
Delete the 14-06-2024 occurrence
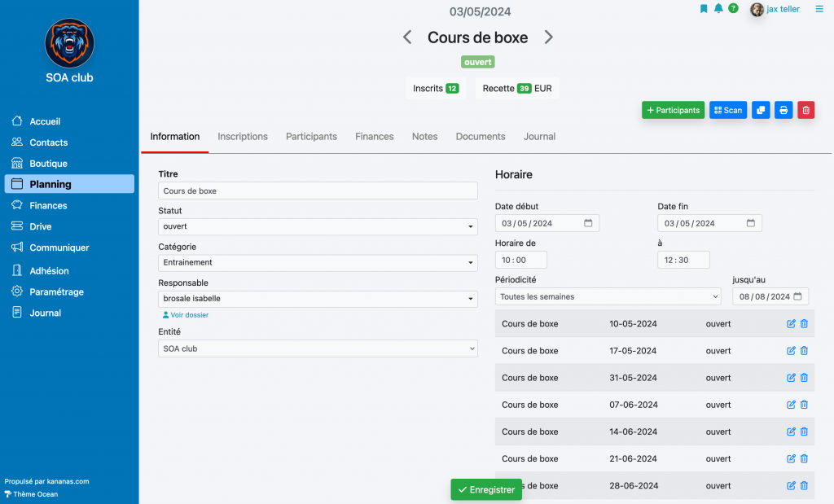click(804, 432)
